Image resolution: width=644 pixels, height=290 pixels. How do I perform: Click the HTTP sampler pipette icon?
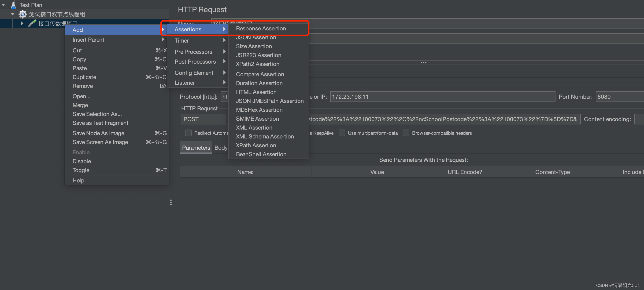32,23
